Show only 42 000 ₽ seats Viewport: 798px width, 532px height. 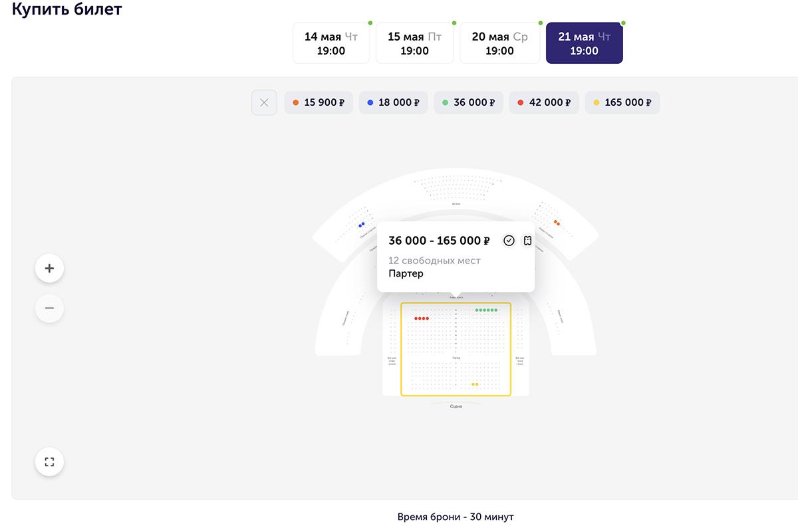pos(544,102)
